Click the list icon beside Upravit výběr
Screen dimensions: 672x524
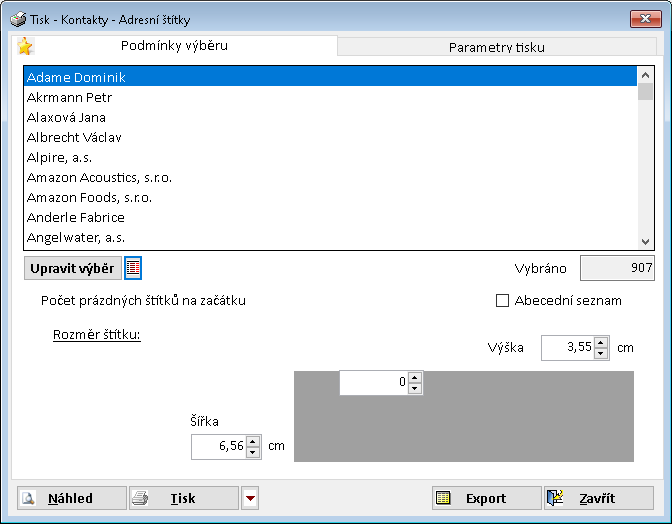[133, 268]
